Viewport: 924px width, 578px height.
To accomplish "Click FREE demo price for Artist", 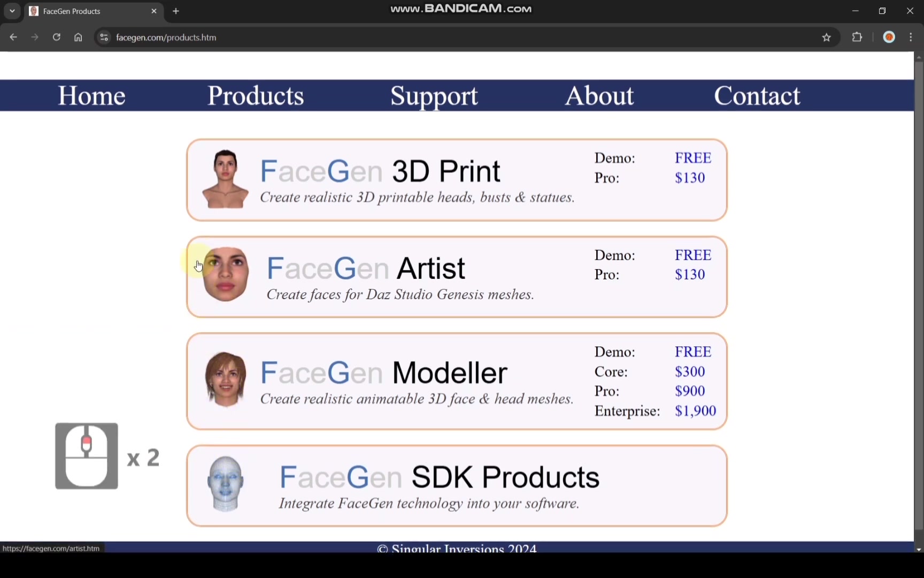I will (693, 255).
